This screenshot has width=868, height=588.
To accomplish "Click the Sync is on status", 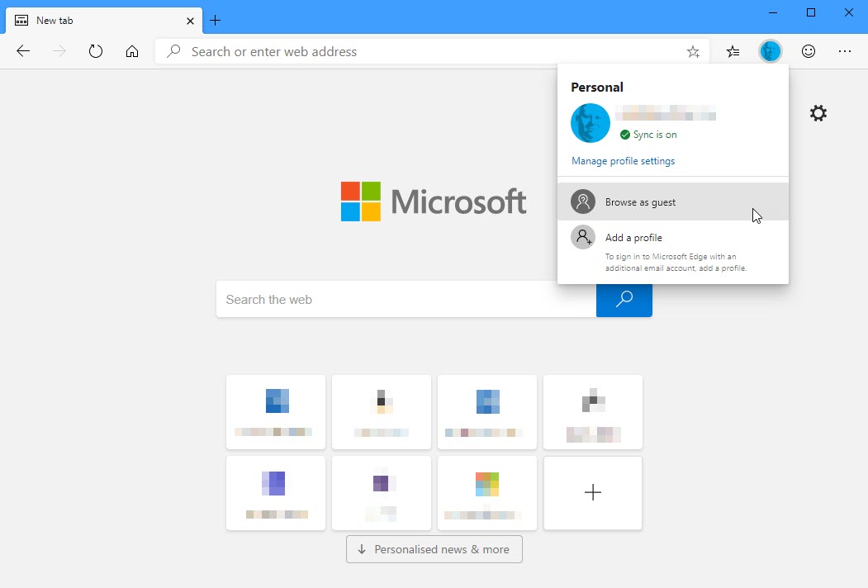I will (x=648, y=135).
